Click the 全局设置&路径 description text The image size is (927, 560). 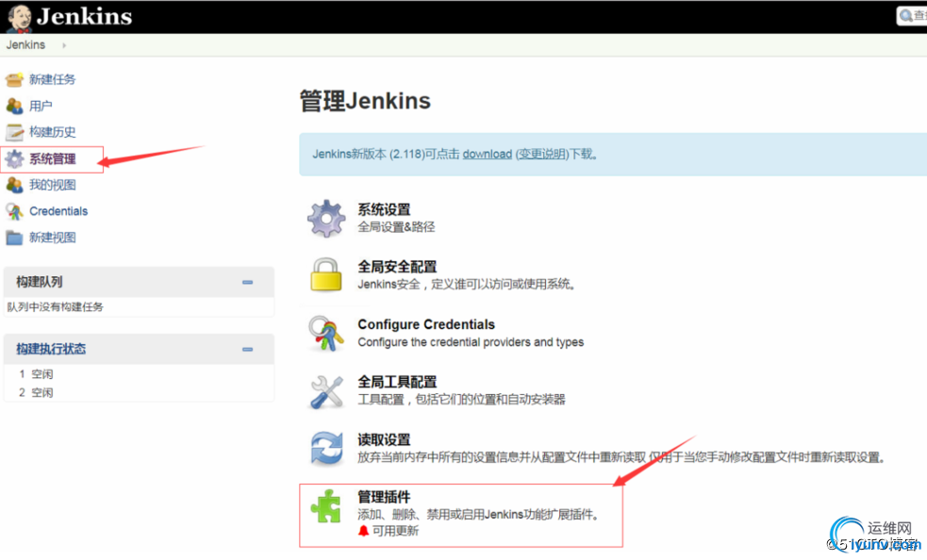[x=396, y=227]
